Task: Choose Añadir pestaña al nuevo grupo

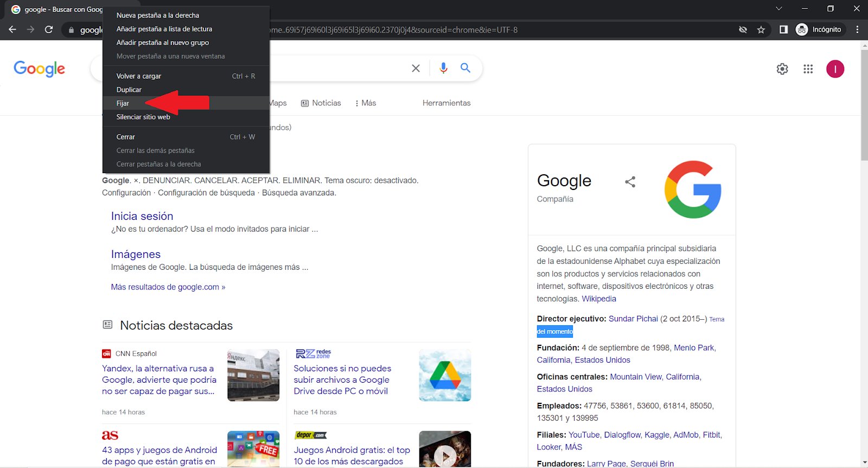Action: 186,42
